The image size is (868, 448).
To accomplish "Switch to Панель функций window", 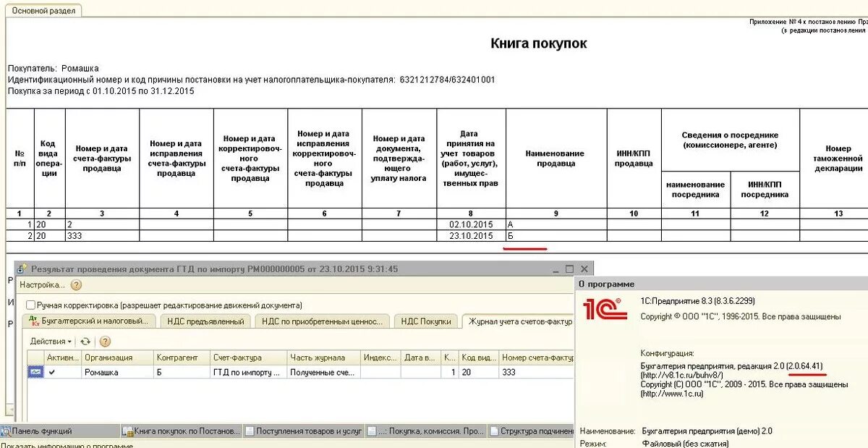I will click(60, 431).
